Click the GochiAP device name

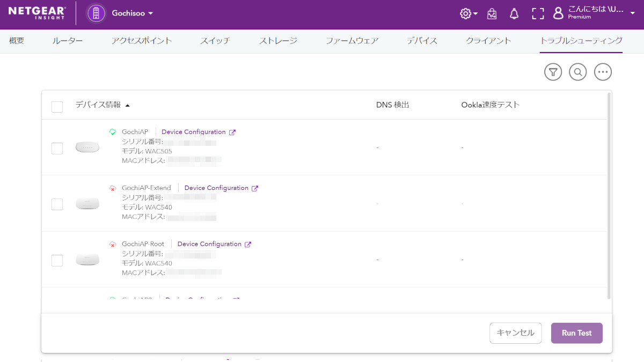(135, 132)
